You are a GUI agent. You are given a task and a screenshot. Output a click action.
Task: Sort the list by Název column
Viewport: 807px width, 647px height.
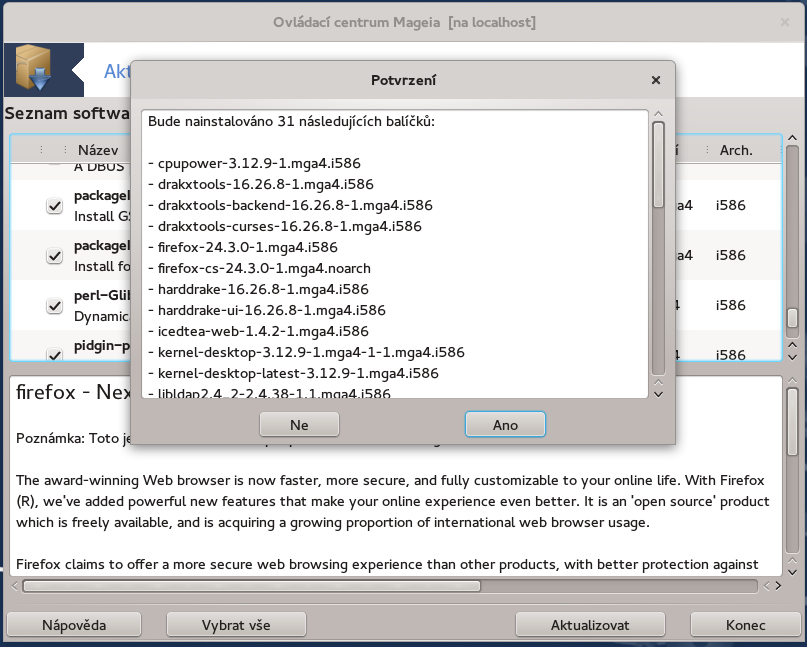98,150
